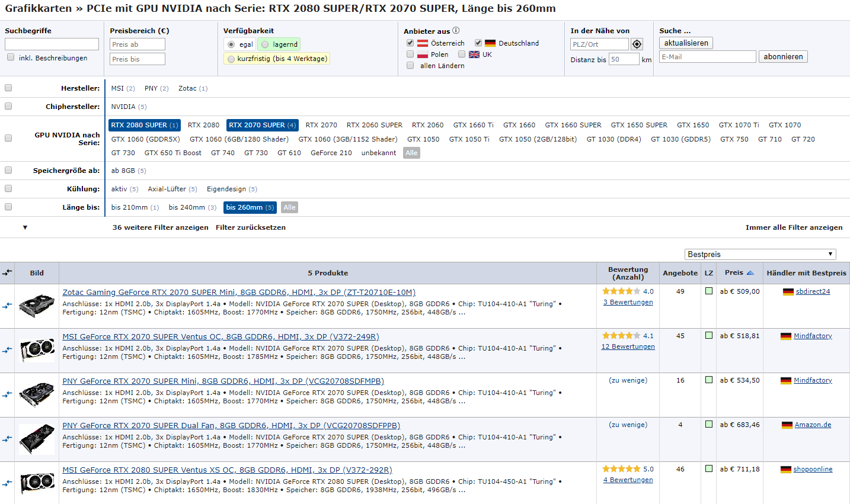
Task: Open 12 Bewertungen link for MSI Ventus OC
Action: click(x=628, y=346)
